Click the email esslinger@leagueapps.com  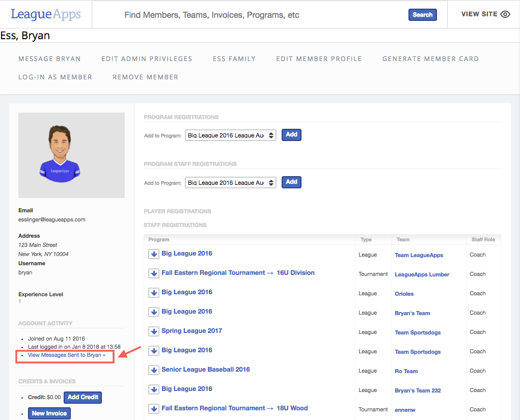click(52, 219)
